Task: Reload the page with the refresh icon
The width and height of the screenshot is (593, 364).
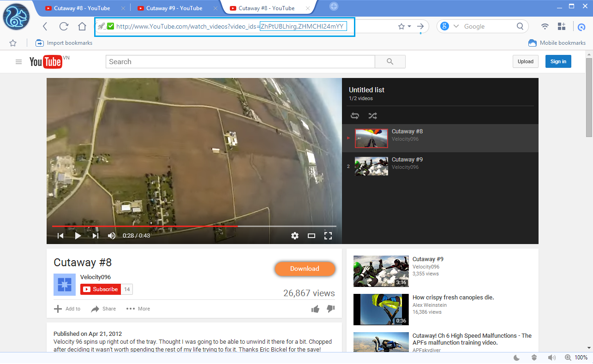Action: (x=64, y=26)
